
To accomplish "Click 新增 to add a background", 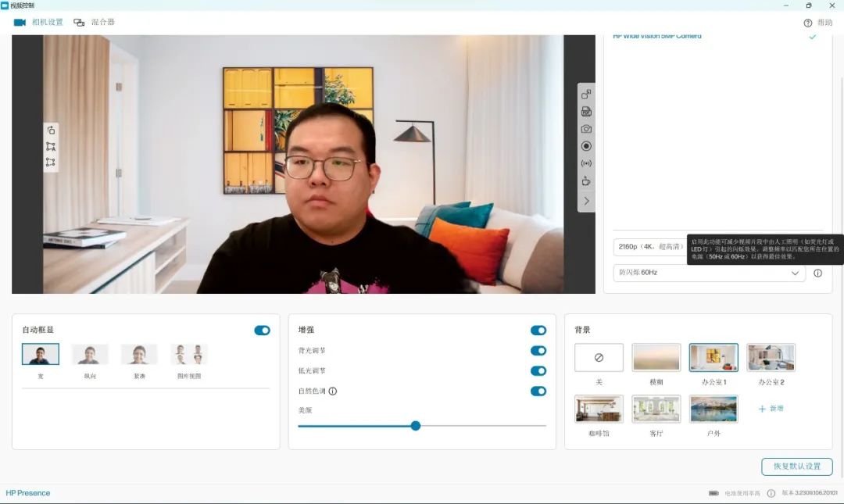I will coord(771,409).
